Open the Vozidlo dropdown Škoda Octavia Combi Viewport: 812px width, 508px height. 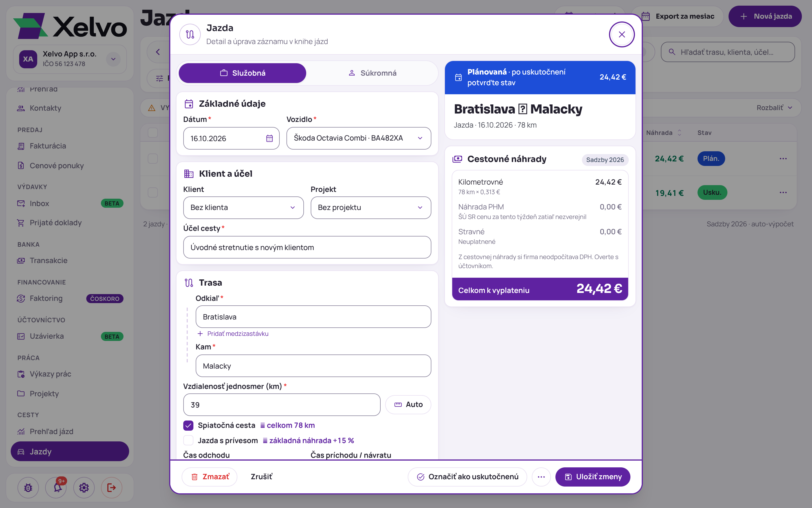tap(359, 138)
